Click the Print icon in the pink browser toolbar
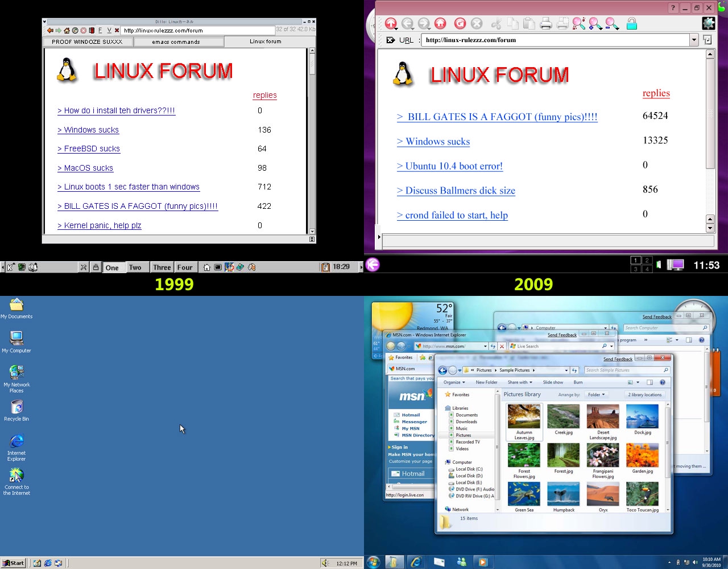 (x=546, y=23)
